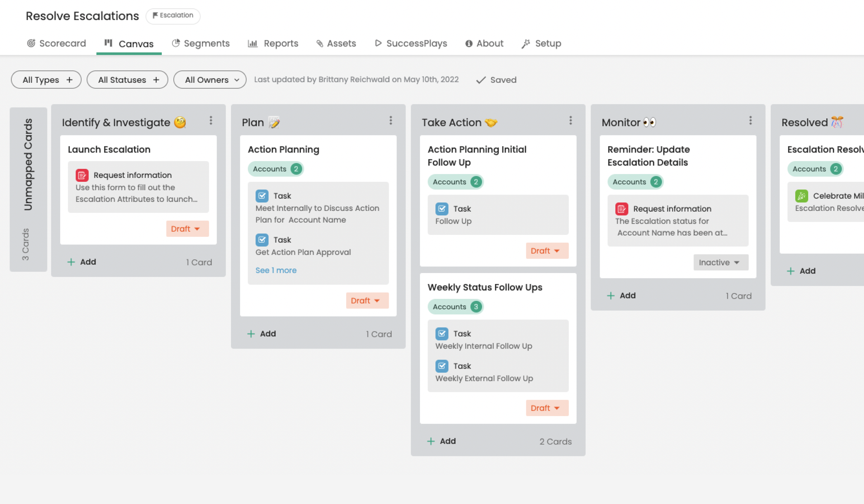Click the Identify & Investigate column header
864x504 pixels.
pyautogui.click(x=124, y=122)
